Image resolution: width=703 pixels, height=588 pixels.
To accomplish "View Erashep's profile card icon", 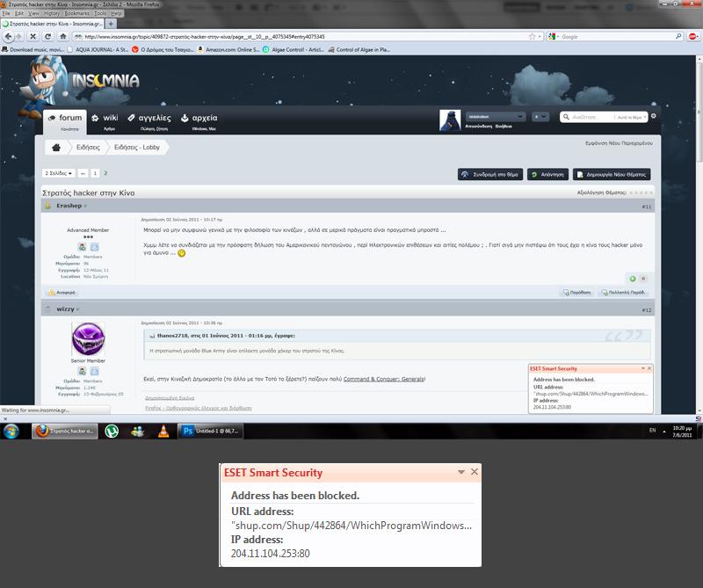I will tap(82, 247).
